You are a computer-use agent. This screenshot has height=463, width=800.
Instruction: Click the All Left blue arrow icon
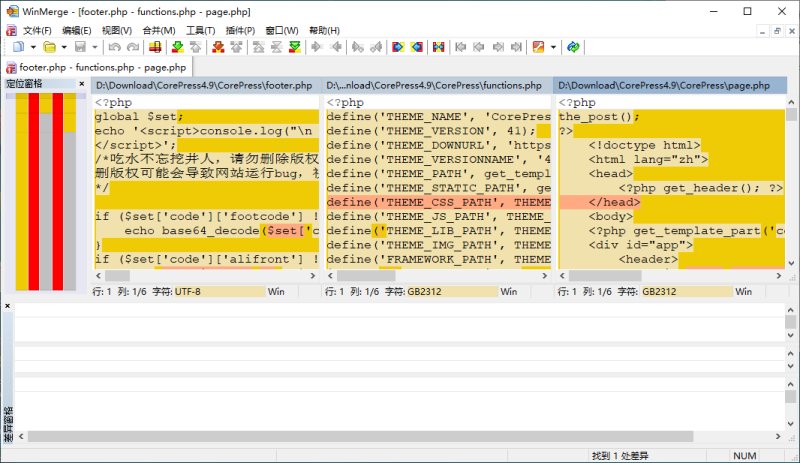416,47
